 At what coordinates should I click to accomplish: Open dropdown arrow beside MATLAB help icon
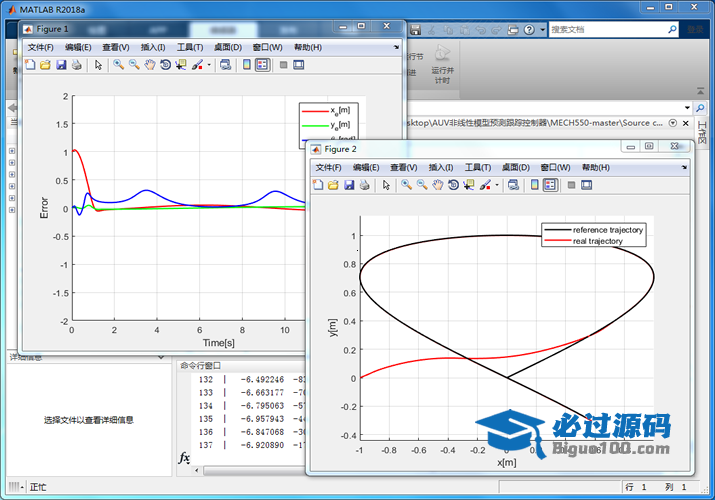click(x=542, y=30)
